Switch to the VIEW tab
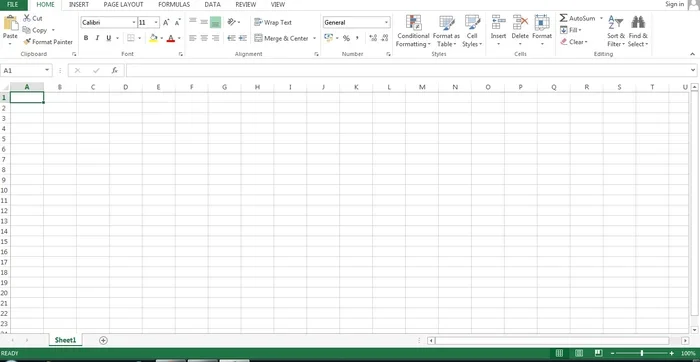 (278, 4)
